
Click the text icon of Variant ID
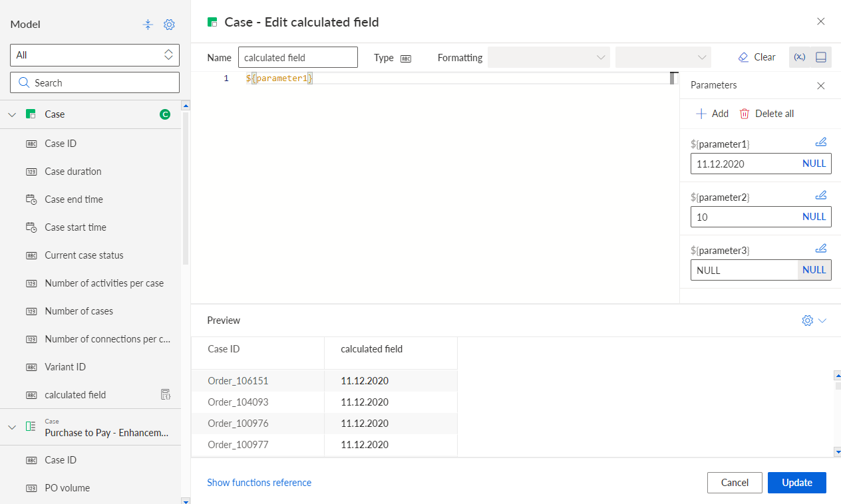pos(31,367)
